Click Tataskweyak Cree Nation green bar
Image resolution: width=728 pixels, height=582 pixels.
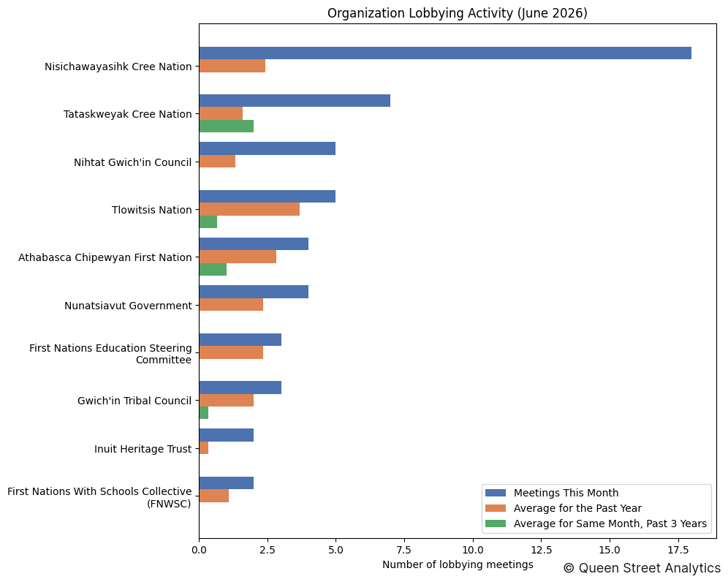click(227, 126)
